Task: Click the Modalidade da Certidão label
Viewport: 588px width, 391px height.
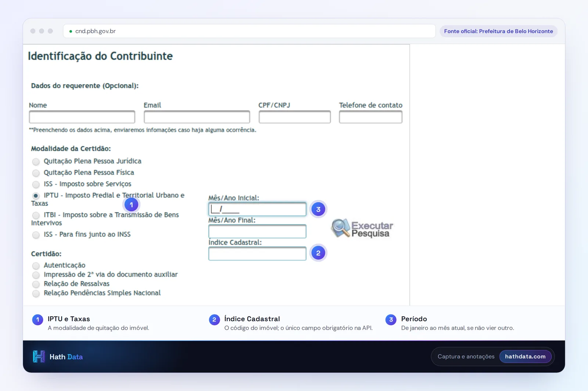Action: [71, 148]
